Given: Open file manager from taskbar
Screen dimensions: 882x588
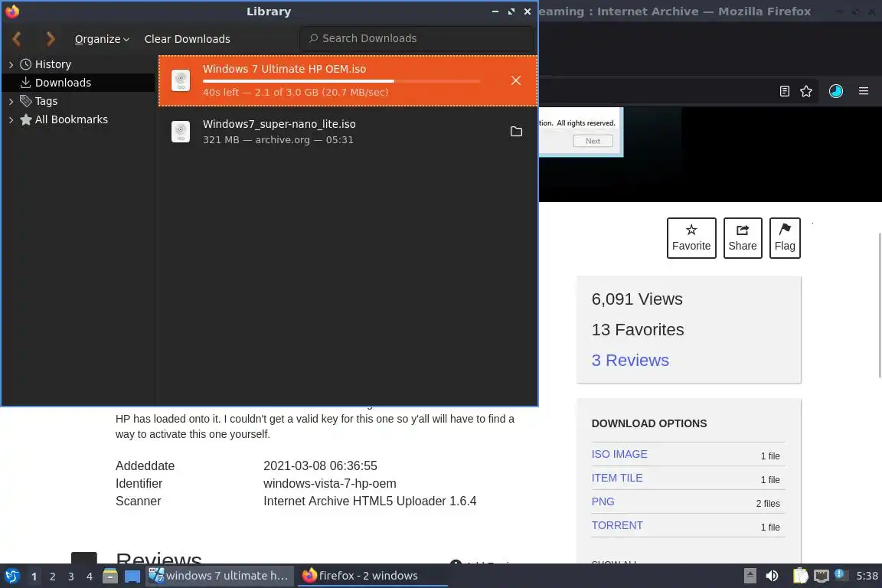Looking at the screenshot, I should click(x=110, y=576).
